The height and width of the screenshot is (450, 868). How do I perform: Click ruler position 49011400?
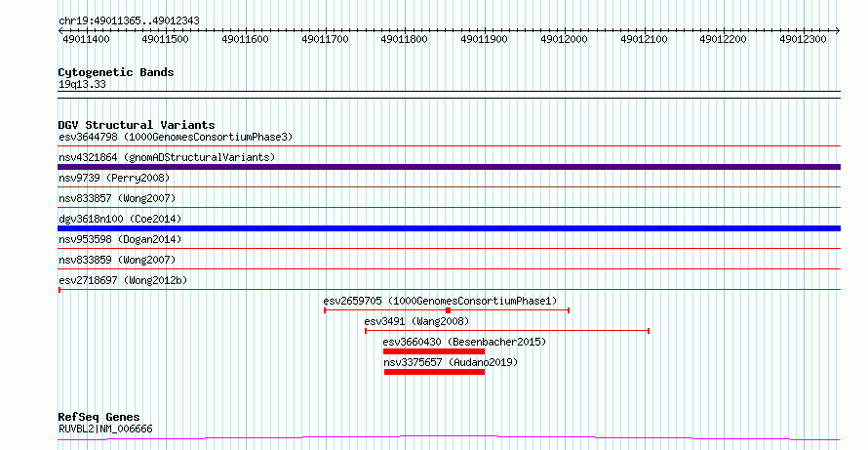point(87,39)
